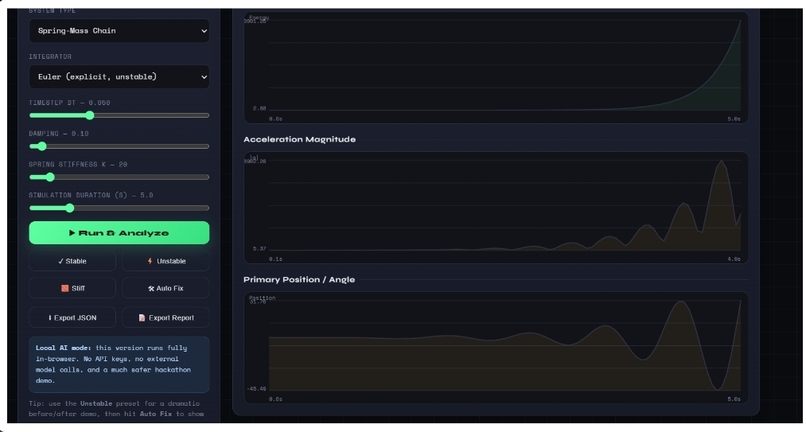Adjust the Simulation Duration slider
Viewport: 806px width, 432px height.
coord(119,208)
